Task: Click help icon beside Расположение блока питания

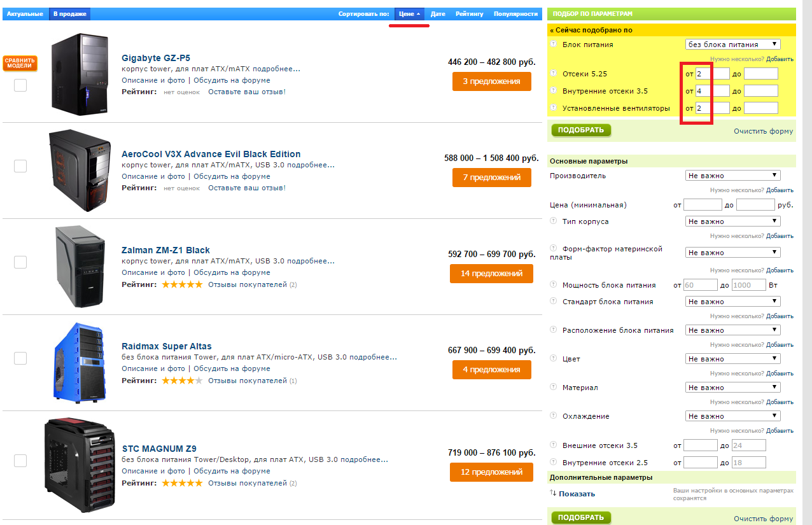Action: [553, 330]
